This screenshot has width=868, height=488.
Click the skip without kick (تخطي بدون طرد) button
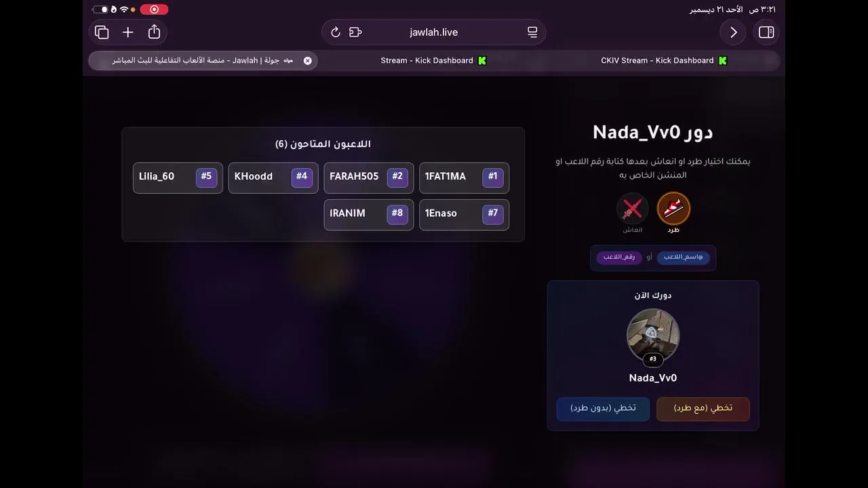pyautogui.click(x=603, y=409)
